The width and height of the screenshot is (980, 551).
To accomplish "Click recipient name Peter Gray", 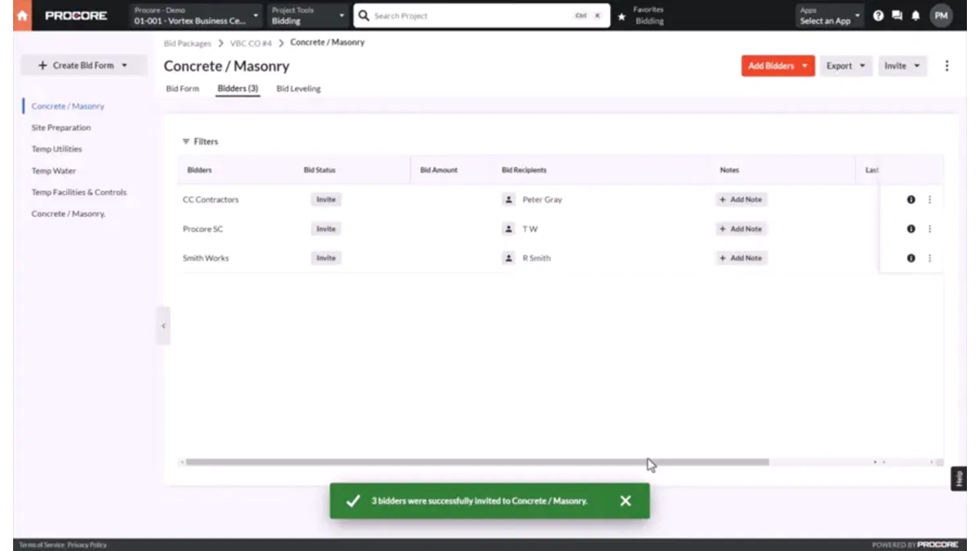I will (542, 199).
